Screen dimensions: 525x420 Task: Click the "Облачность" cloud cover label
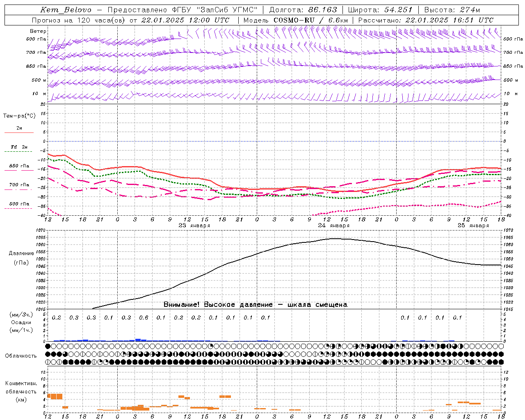tap(21, 356)
